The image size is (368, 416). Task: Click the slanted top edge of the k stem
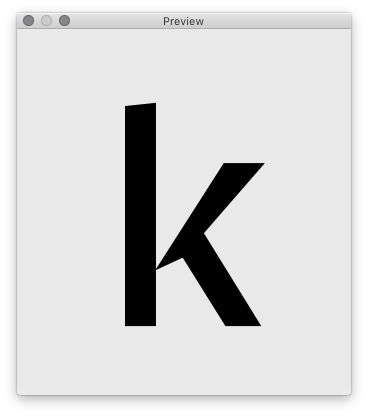pos(140,104)
